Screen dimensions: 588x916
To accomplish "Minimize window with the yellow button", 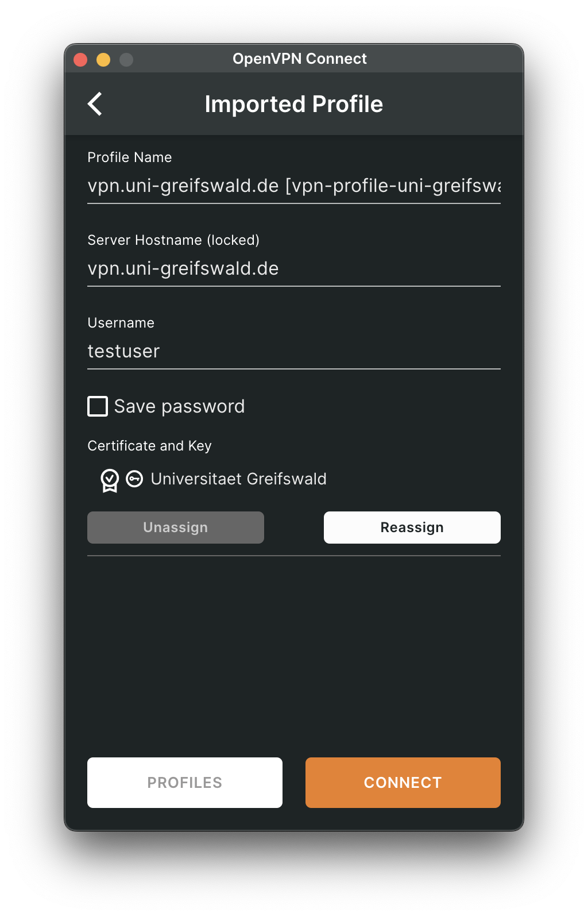I will [103, 60].
